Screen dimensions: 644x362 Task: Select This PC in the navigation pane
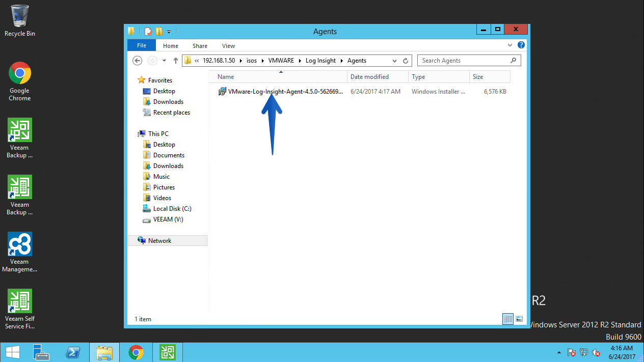point(158,134)
